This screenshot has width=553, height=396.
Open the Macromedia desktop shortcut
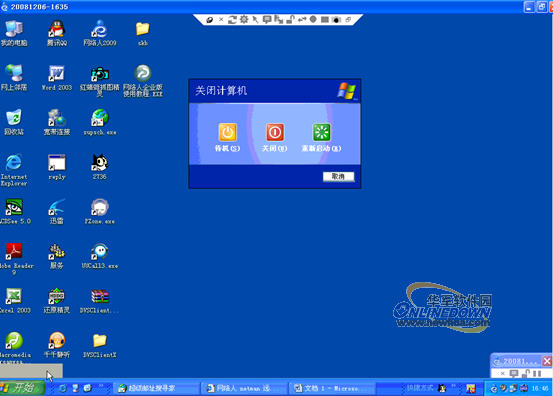click(x=15, y=347)
